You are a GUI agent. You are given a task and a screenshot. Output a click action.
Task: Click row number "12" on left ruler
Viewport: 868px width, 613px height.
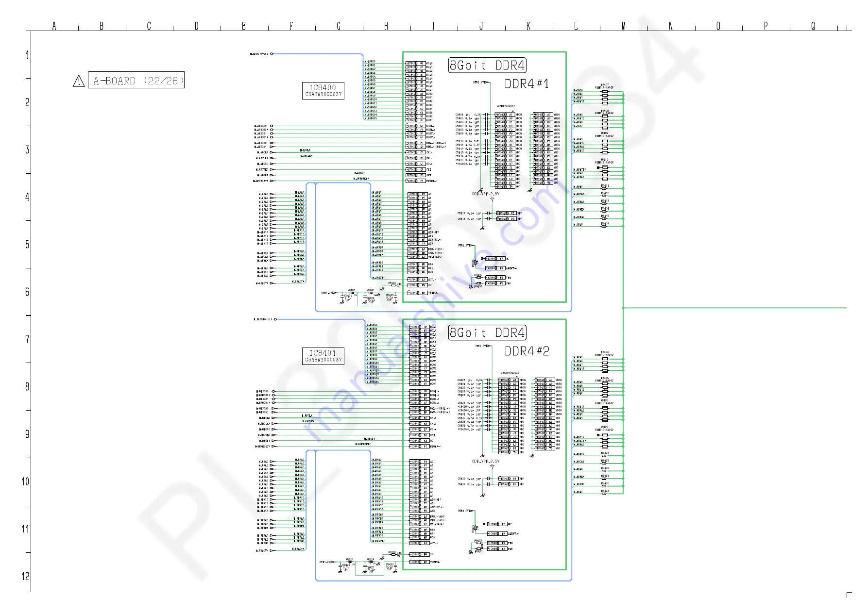click(x=25, y=576)
